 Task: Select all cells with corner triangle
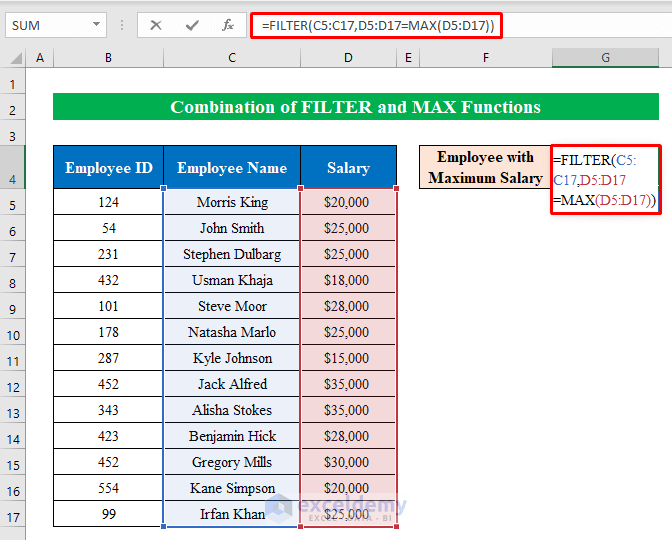point(15,58)
